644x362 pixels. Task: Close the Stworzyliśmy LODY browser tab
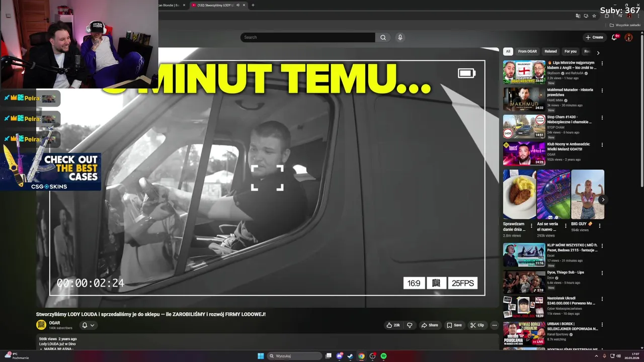click(x=244, y=5)
